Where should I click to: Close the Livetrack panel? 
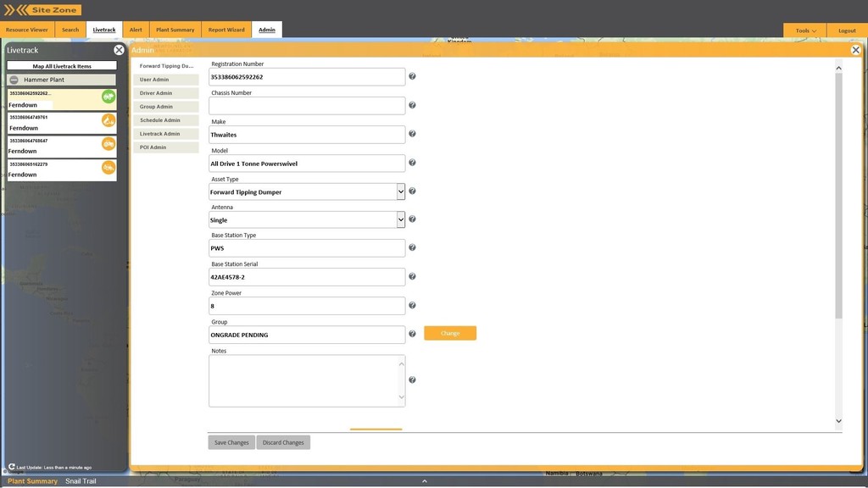point(119,50)
